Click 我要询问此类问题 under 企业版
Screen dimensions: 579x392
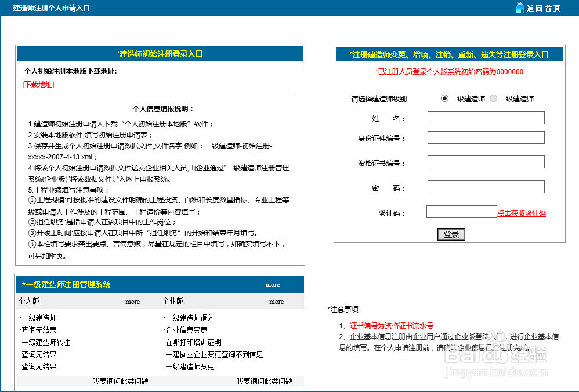click(x=265, y=381)
